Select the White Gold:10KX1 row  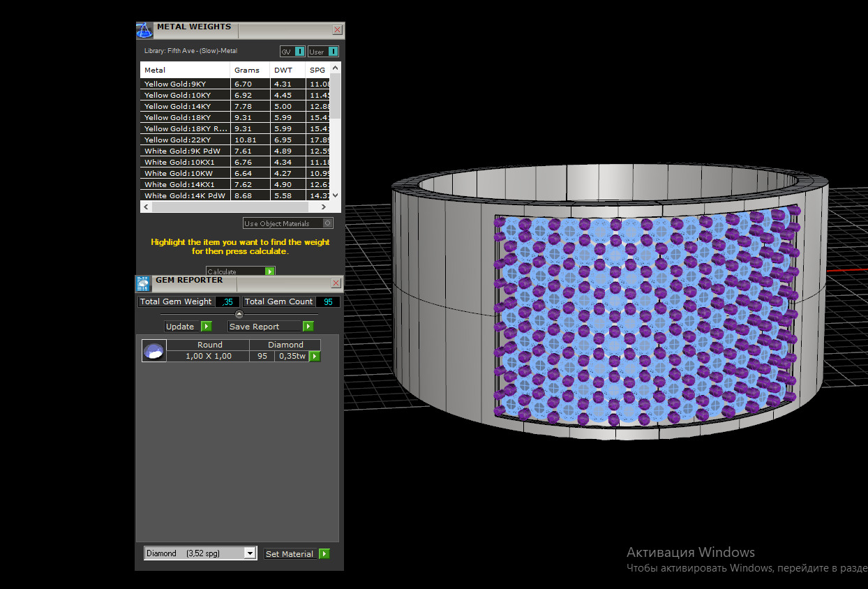[x=236, y=162]
